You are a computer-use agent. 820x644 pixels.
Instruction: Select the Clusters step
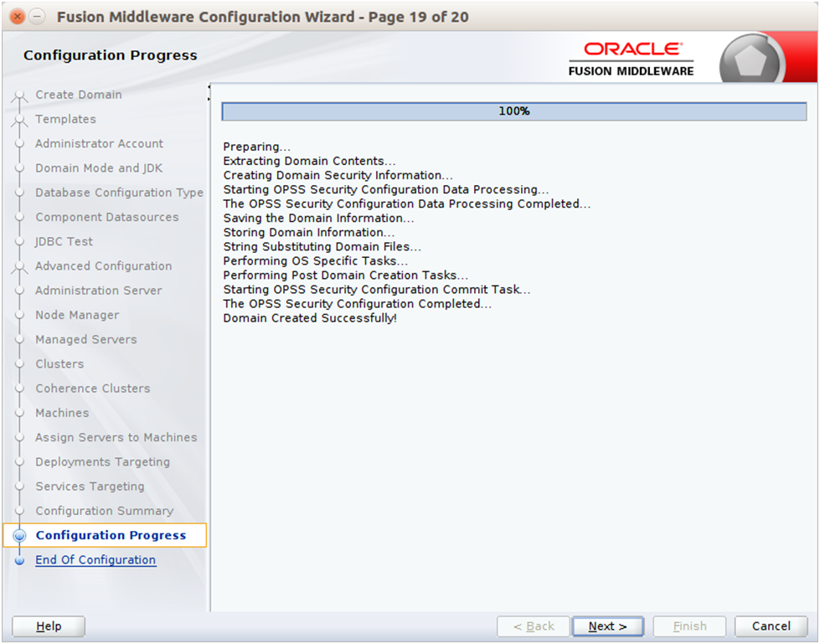[59, 363]
